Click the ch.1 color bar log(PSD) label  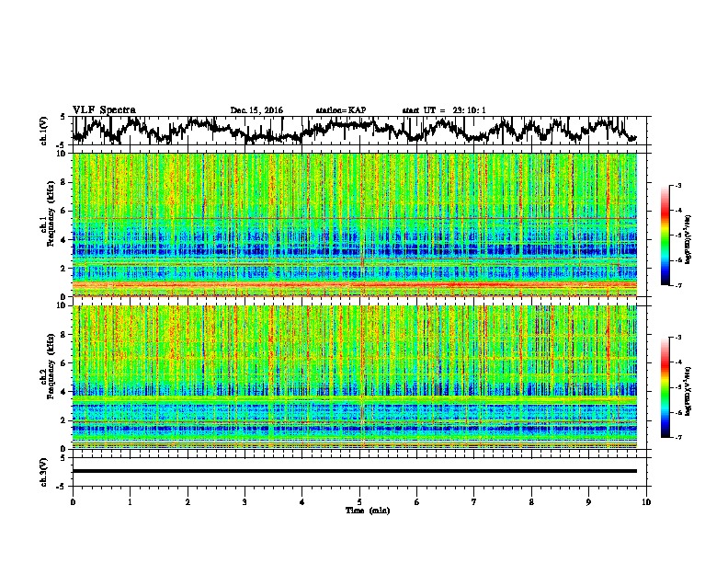tap(688, 239)
